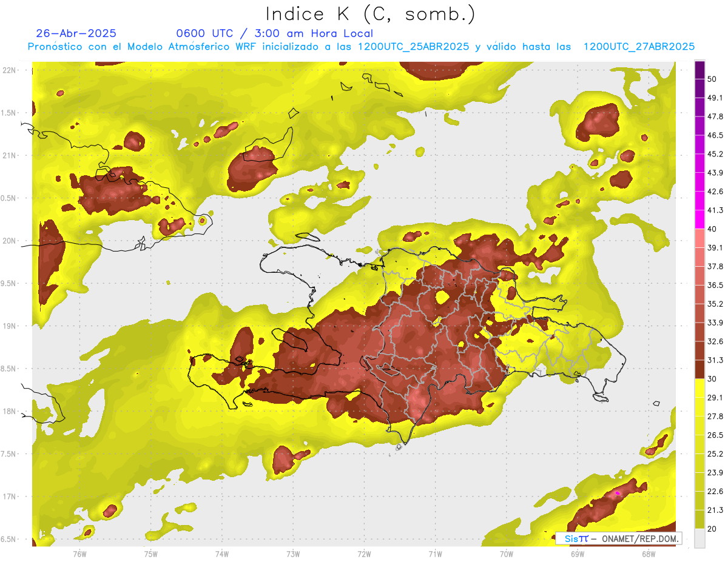Viewport: 728px width, 562px height.
Task: Click colorbar value "36.5"
Action: pyautogui.click(x=715, y=285)
